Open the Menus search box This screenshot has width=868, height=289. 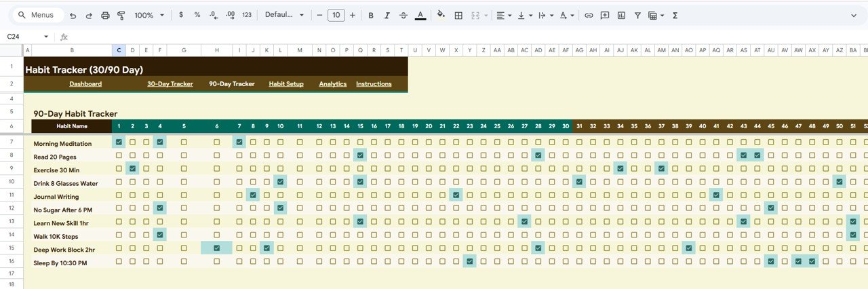(x=38, y=15)
